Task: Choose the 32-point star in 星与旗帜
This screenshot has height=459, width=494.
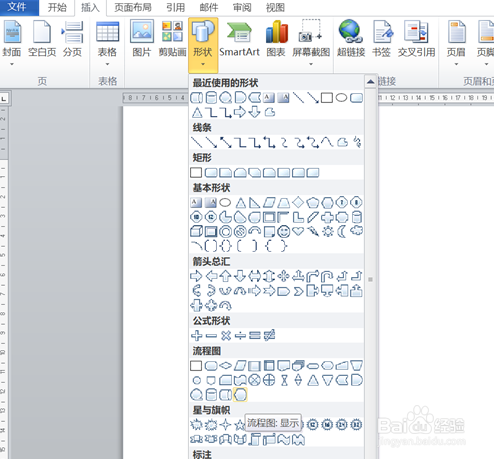Action: (x=356, y=425)
